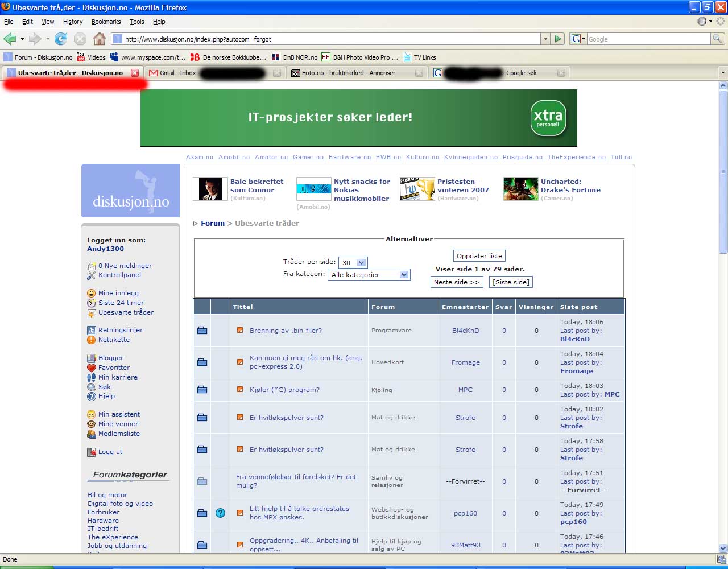Click the Mine innlegg smiley icon
The width and height of the screenshot is (728, 569).
click(x=92, y=293)
